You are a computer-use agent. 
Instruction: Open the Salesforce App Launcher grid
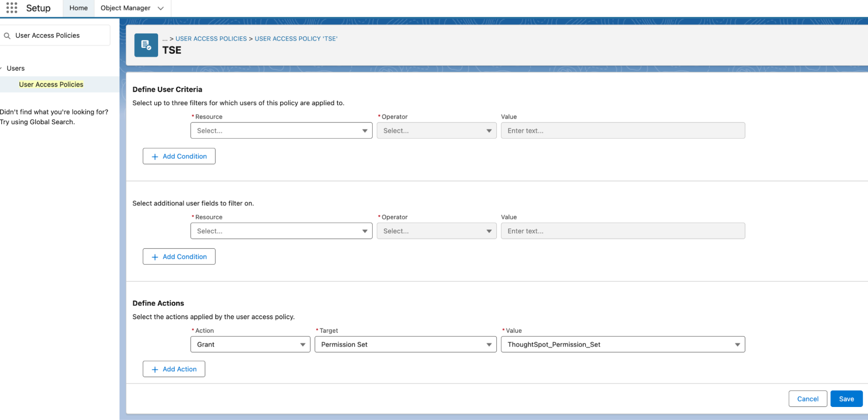tap(12, 7)
